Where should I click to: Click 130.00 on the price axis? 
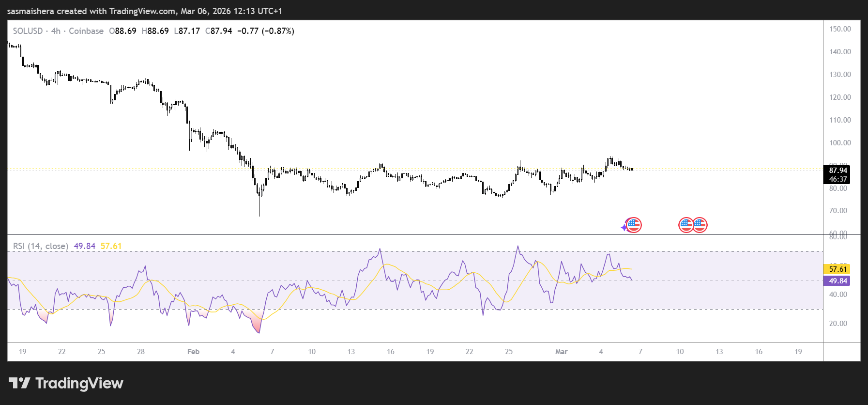pyautogui.click(x=840, y=75)
